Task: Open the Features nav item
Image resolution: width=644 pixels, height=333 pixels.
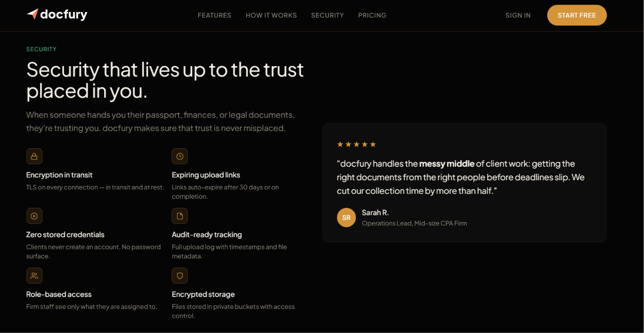Action: pos(214,16)
